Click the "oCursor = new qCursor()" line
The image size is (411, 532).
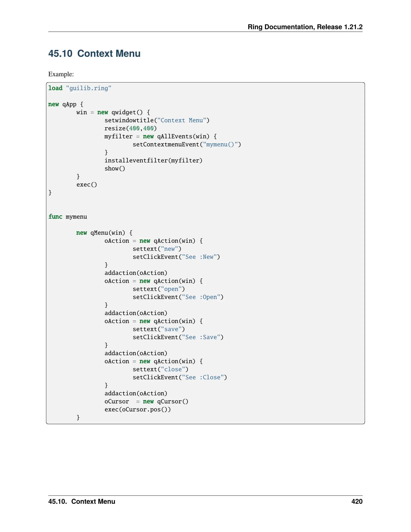coord(146,402)
